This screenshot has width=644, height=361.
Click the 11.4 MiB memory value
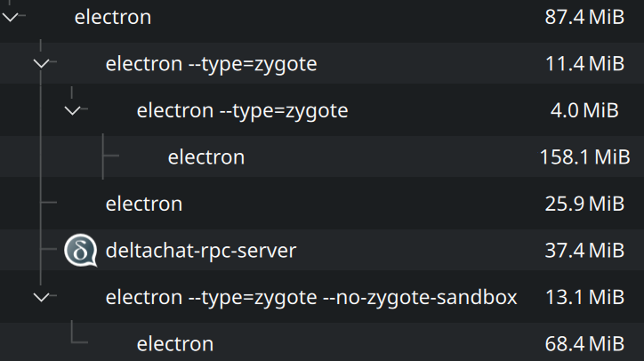coord(584,64)
